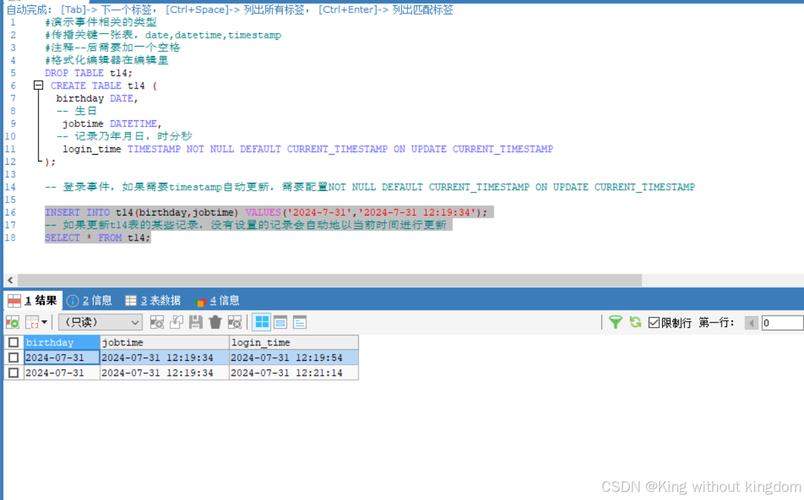
Task: Check the row with login_time 12:19:54
Action: click(14, 357)
